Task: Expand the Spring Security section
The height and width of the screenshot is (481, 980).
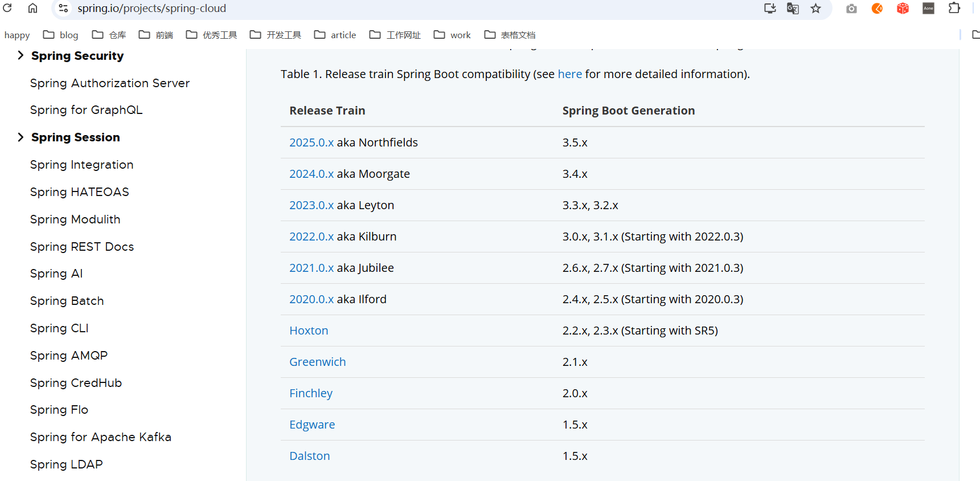Action: (x=20, y=55)
